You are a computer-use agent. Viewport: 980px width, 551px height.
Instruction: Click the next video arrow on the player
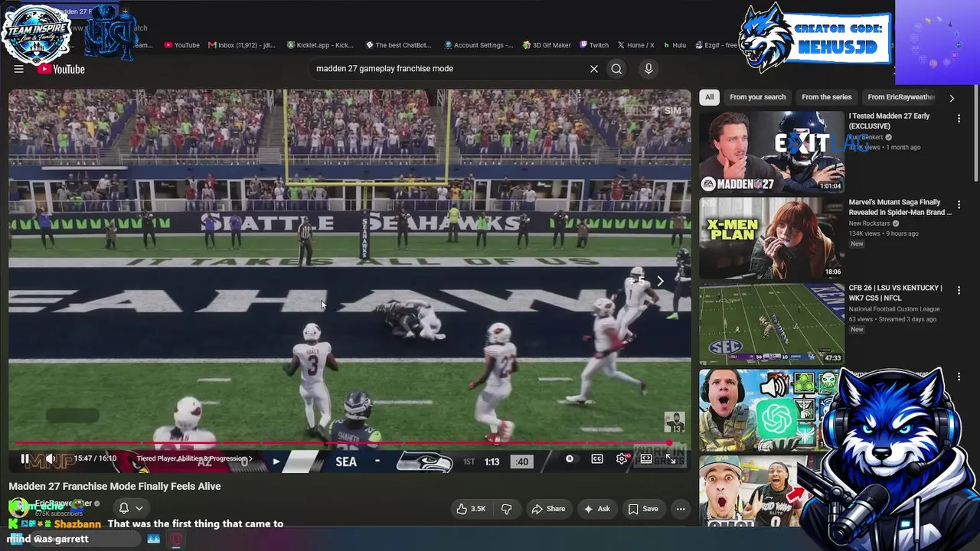click(660, 282)
